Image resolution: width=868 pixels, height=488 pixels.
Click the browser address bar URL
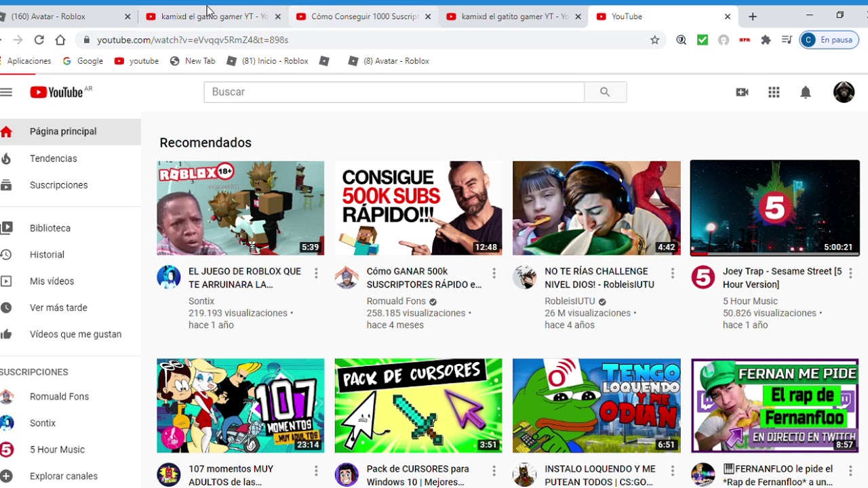click(193, 40)
